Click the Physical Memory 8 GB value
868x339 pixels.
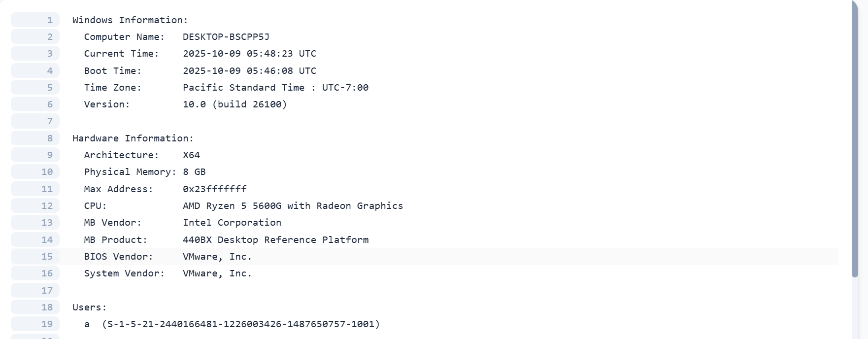[194, 172]
